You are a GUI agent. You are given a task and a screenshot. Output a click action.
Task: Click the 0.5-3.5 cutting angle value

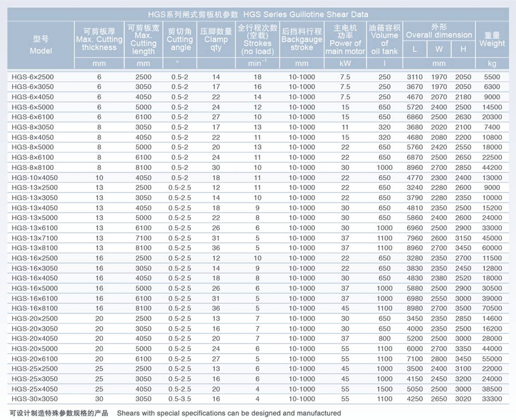point(180,399)
